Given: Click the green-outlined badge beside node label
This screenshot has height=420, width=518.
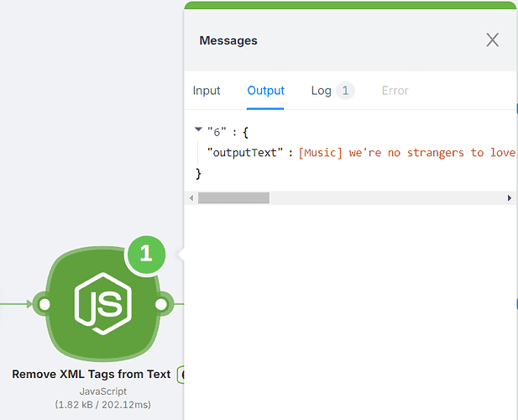Looking at the screenshot, I should pos(181,375).
